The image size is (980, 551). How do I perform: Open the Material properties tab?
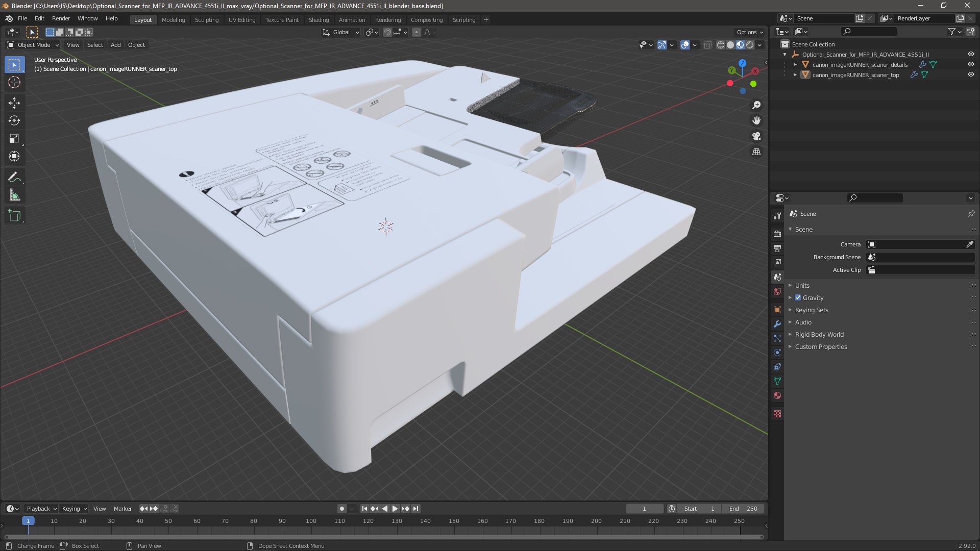(777, 395)
